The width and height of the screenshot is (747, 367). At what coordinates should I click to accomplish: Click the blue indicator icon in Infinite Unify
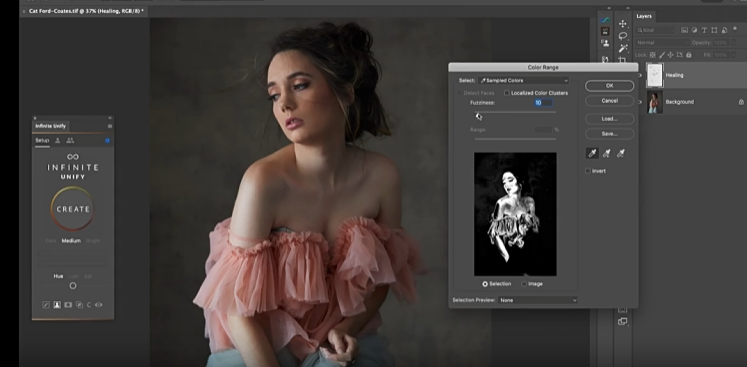[x=107, y=141]
